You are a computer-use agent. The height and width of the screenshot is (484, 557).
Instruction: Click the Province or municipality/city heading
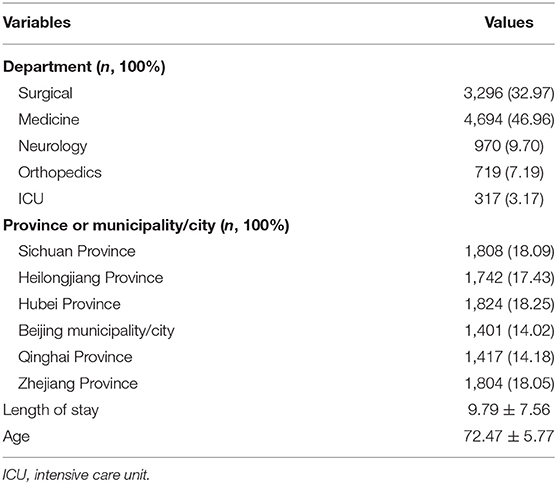(146, 226)
